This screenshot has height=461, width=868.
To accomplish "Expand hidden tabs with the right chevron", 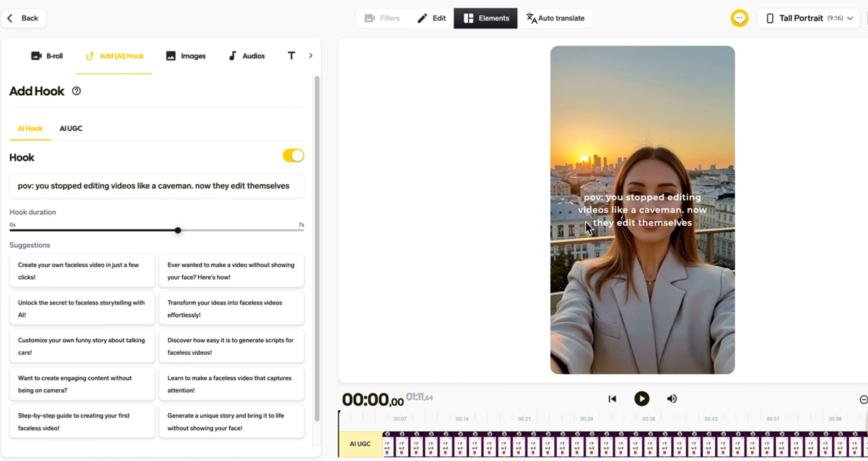I will click(310, 55).
